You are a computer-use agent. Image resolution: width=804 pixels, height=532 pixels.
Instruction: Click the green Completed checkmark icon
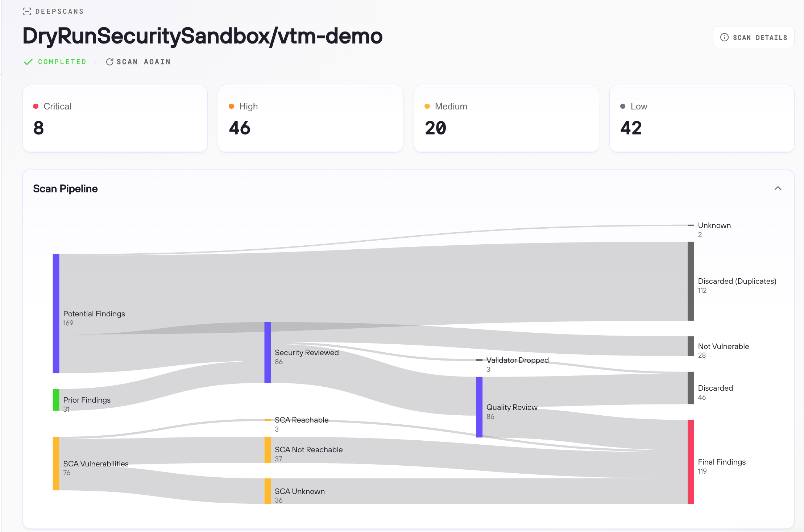(x=28, y=62)
